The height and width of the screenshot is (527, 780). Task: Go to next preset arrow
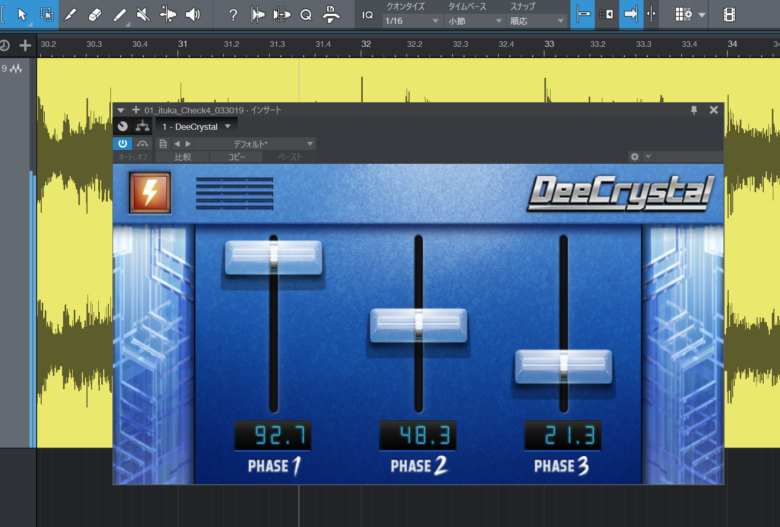pos(188,144)
